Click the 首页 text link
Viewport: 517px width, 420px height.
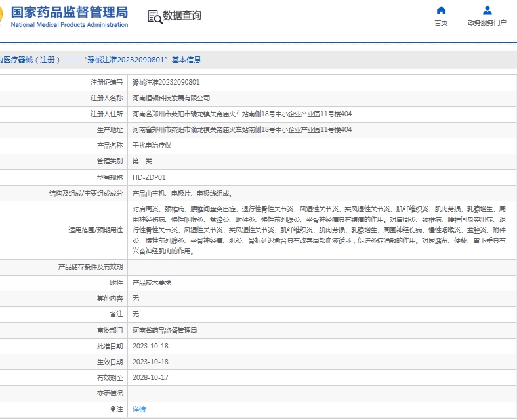point(441,22)
